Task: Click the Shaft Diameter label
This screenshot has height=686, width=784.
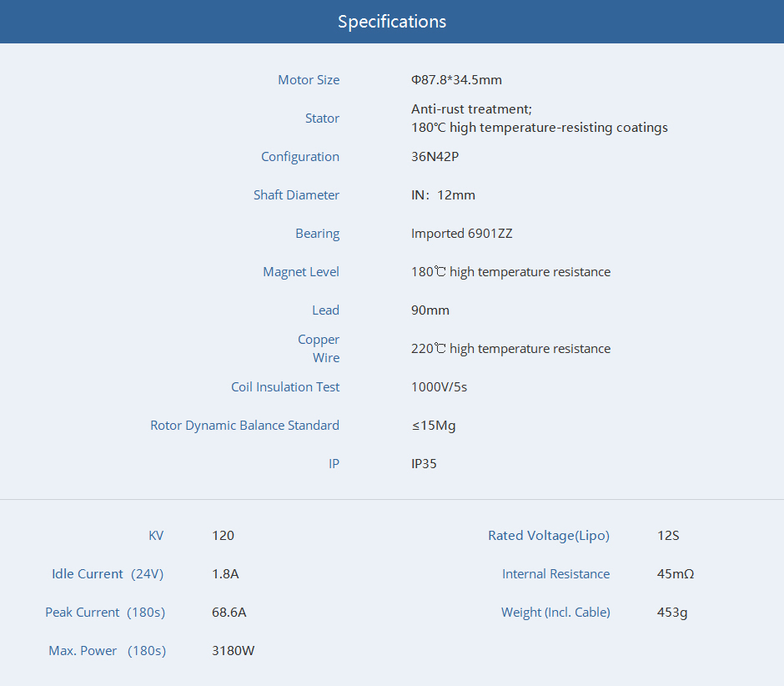Action: pos(296,195)
